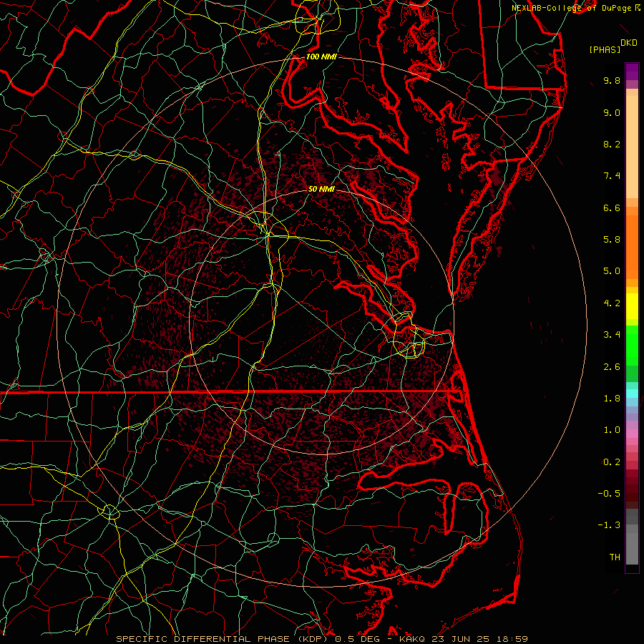Image resolution: width=644 pixels, height=644 pixels.
Task: Click the "1.8" scale value
Action: (x=612, y=399)
